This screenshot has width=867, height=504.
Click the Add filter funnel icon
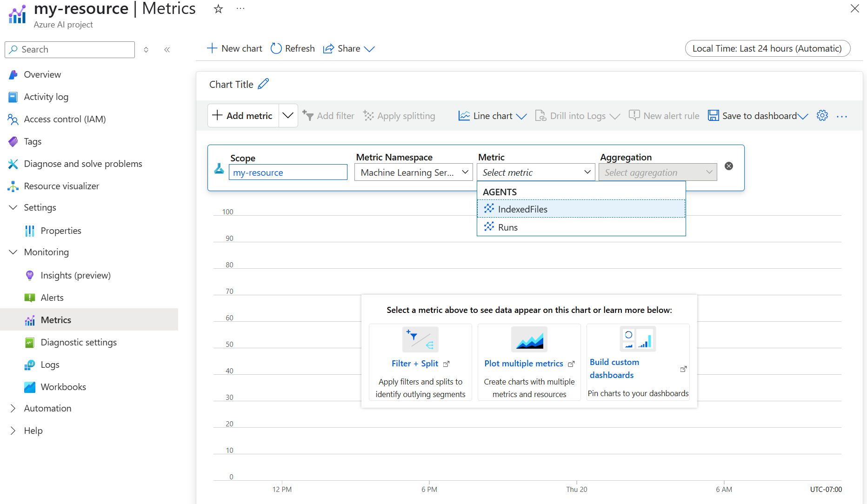coord(308,115)
